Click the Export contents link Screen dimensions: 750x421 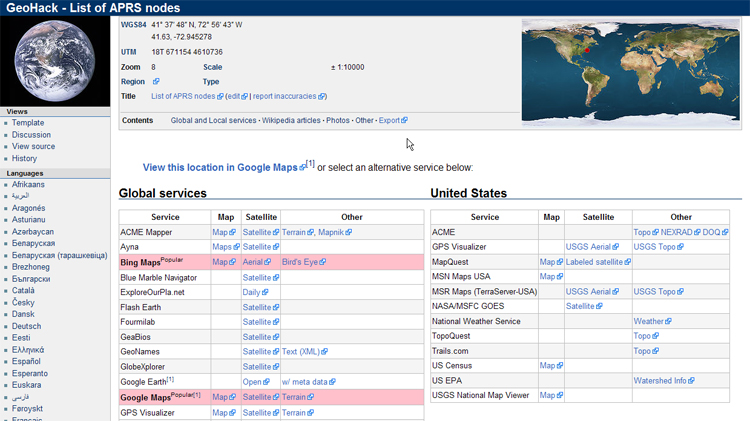click(x=389, y=121)
